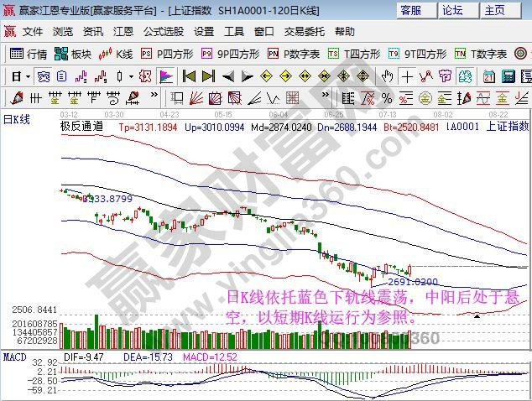Click the 客服 customer service button
532x401 pixels.
click(417, 10)
